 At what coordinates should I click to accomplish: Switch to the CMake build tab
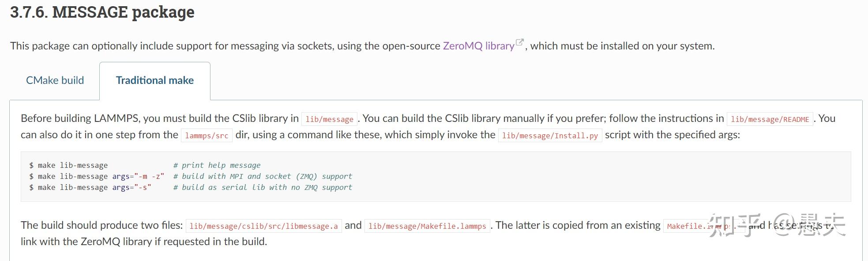[x=55, y=80]
